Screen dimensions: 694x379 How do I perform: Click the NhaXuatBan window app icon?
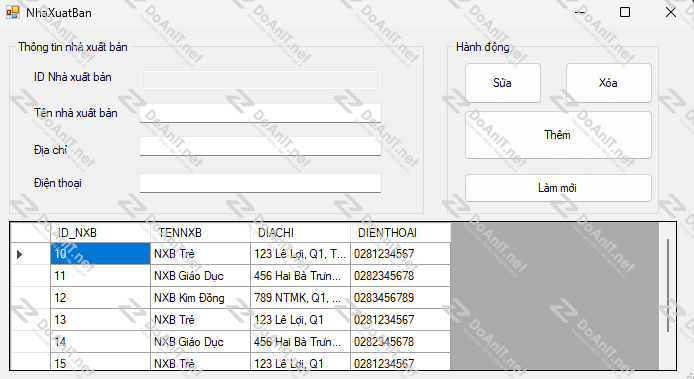coord(13,12)
